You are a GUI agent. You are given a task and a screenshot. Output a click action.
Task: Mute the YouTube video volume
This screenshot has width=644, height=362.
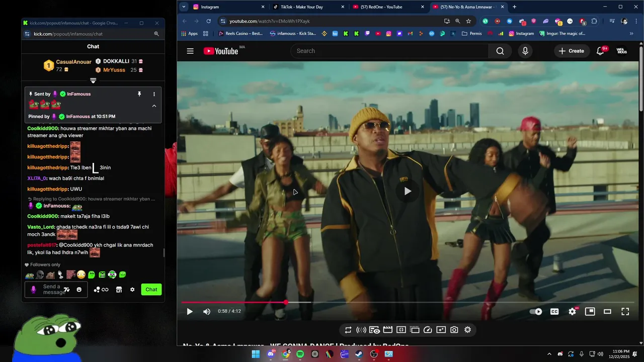point(207,311)
